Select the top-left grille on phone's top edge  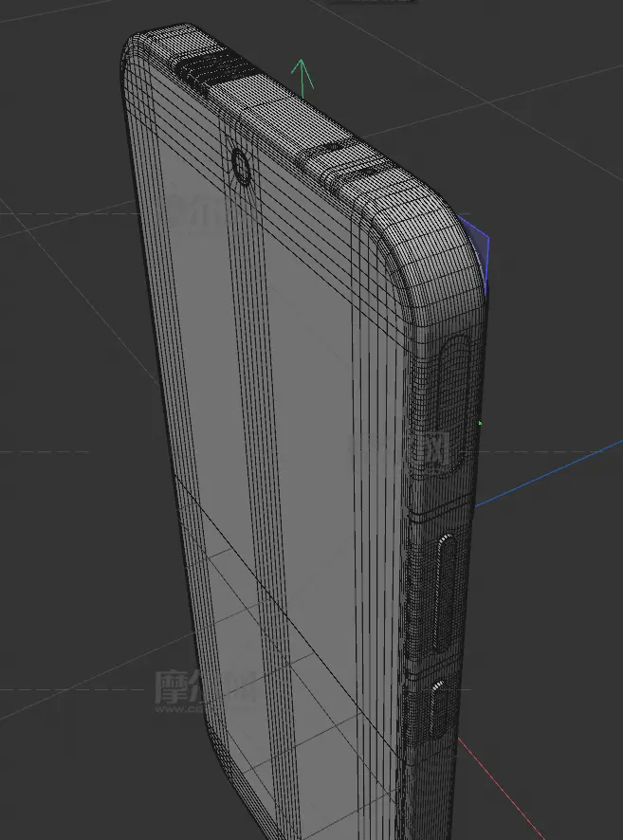coord(211,71)
